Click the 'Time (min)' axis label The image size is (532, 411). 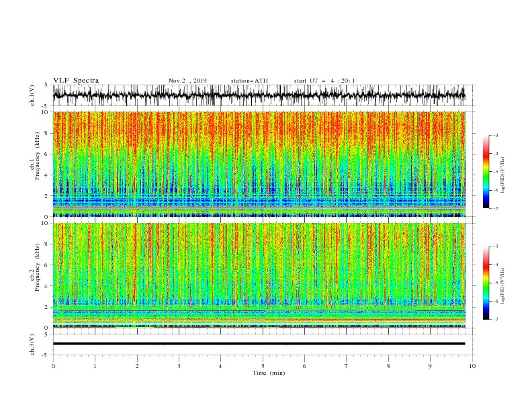(269, 373)
